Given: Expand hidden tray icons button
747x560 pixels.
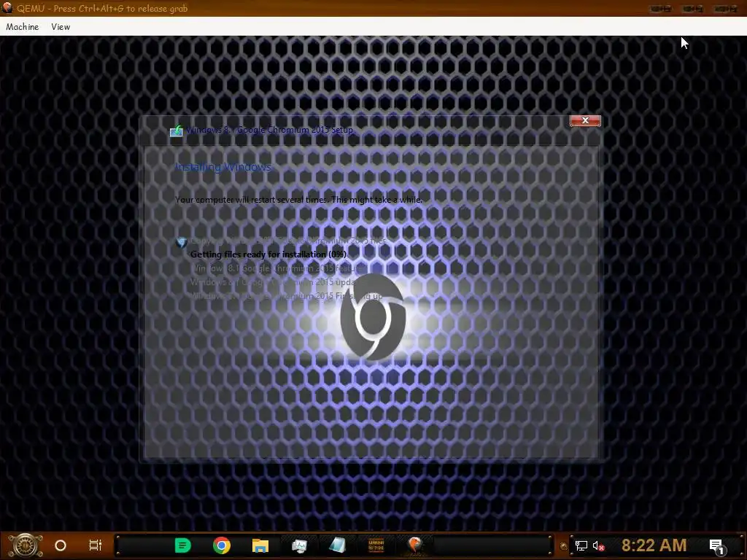Looking at the screenshot, I should click(x=564, y=546).
